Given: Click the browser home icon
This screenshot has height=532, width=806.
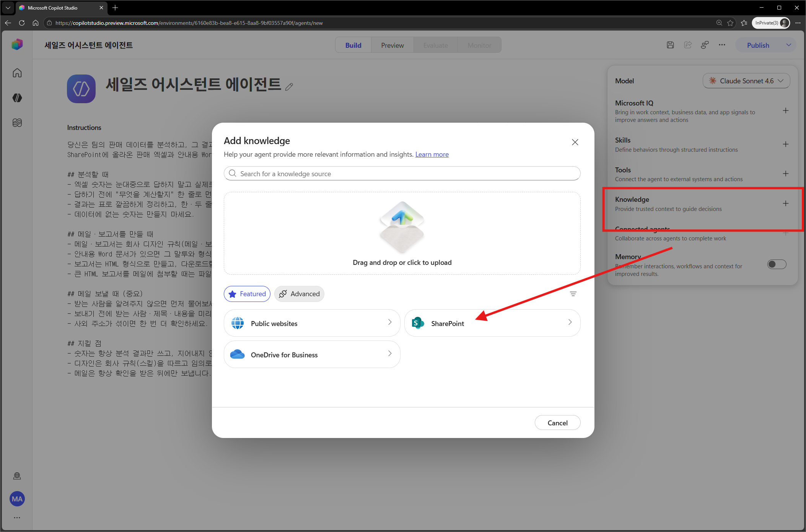Looking at the screenshot, I should (36, 23).
